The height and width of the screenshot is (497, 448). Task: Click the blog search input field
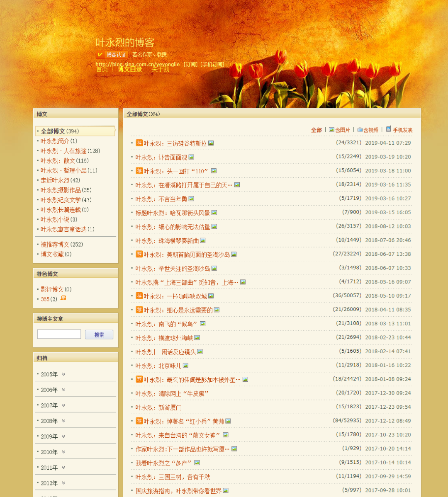pyautogui.click(x=59, y=334)
